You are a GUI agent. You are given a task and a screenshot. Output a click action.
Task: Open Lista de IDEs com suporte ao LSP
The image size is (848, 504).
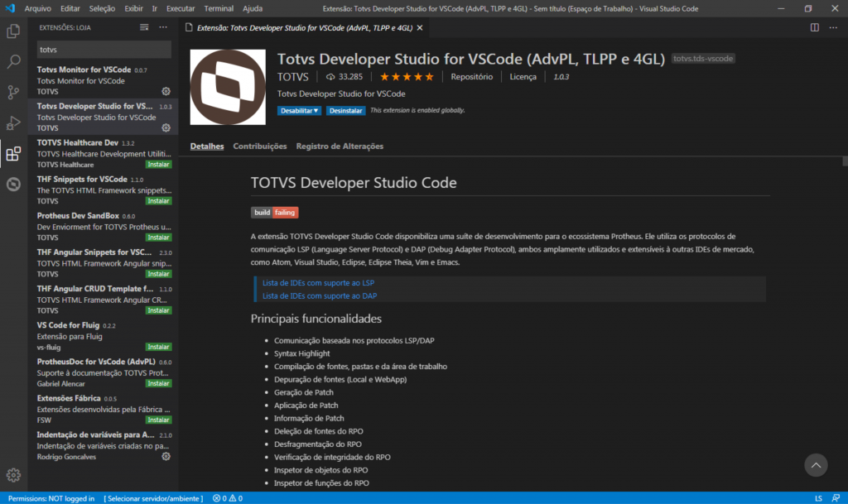tap(318, 282)
